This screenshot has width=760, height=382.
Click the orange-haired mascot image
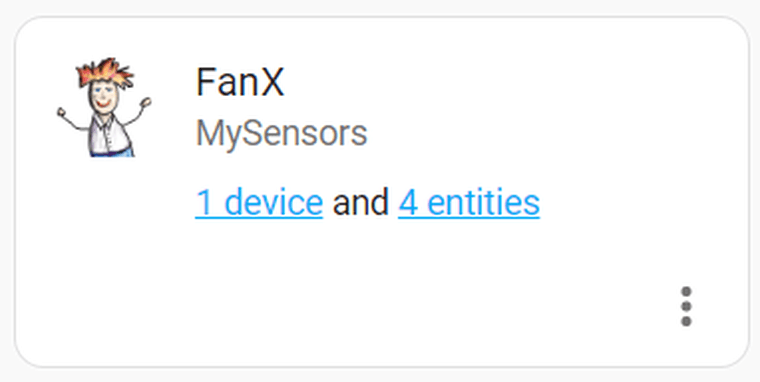pyautogui.click(x=104, y=108)
